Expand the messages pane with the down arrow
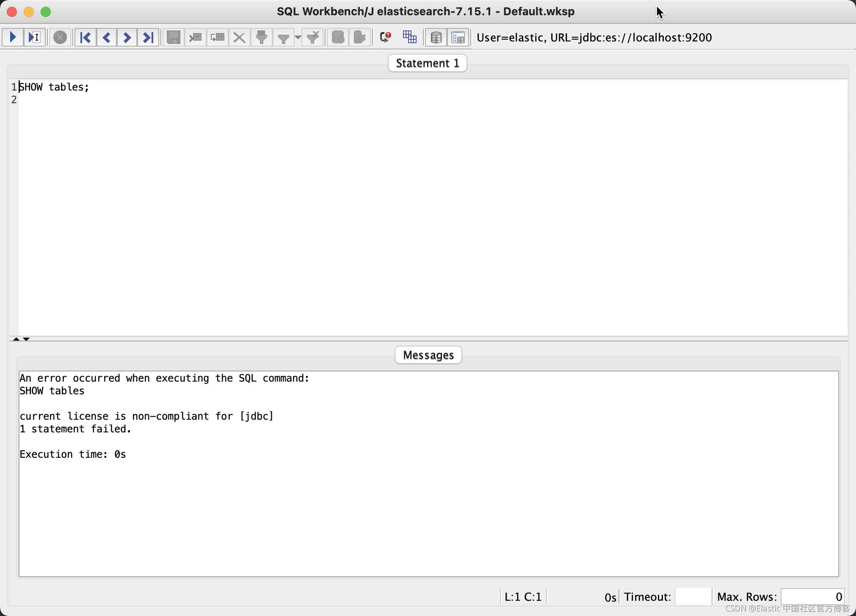 click(x=26, y=339)
